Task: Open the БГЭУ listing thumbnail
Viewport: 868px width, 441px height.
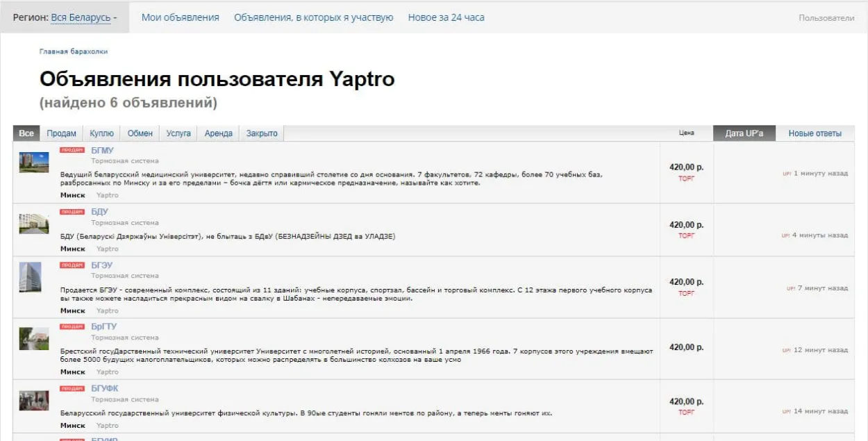Action: pos(31,277)
